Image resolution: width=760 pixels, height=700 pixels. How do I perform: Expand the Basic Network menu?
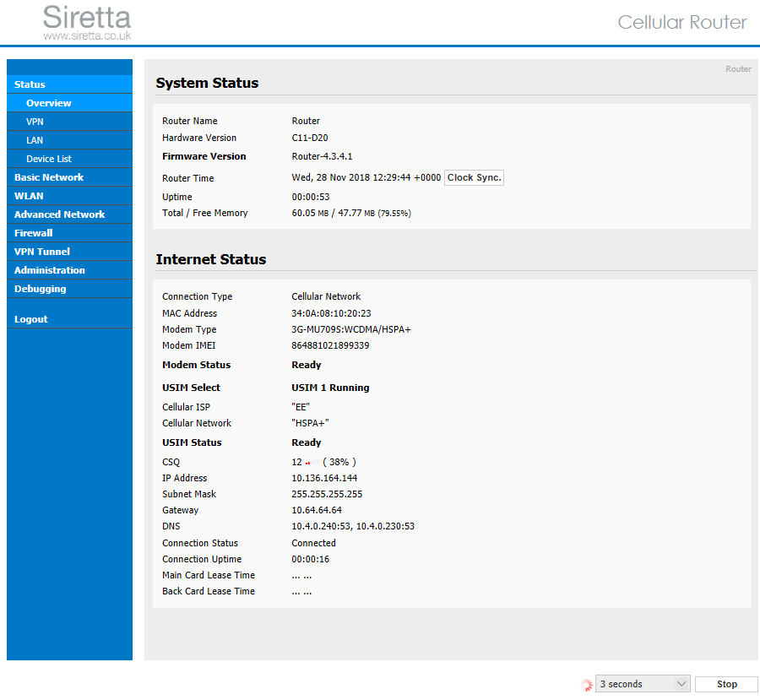(69, 177)
